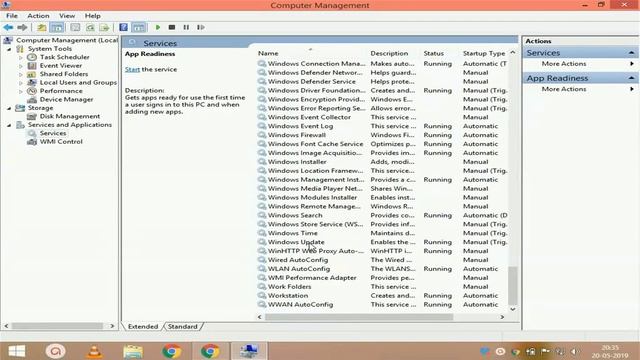The height and width of the screenshot is (360, 640).
Task: Click the Back arrow toolbar icon
Action: [x=8, y=27]
